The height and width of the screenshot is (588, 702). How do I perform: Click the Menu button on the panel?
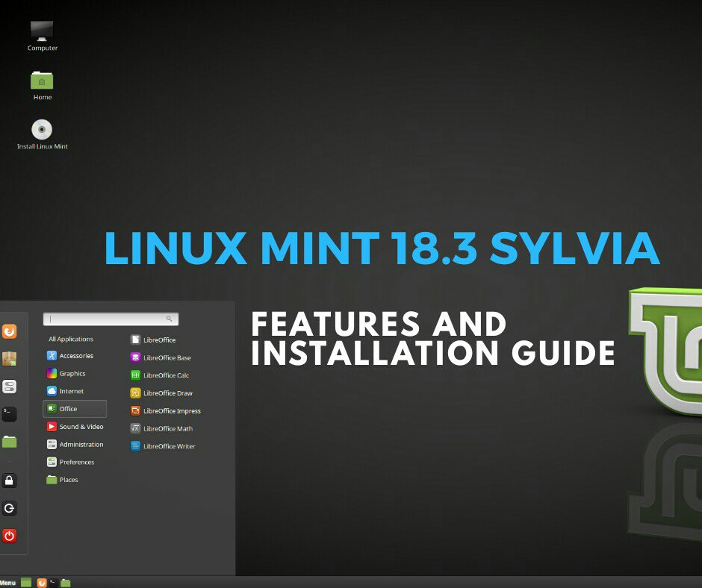point(8,583)
